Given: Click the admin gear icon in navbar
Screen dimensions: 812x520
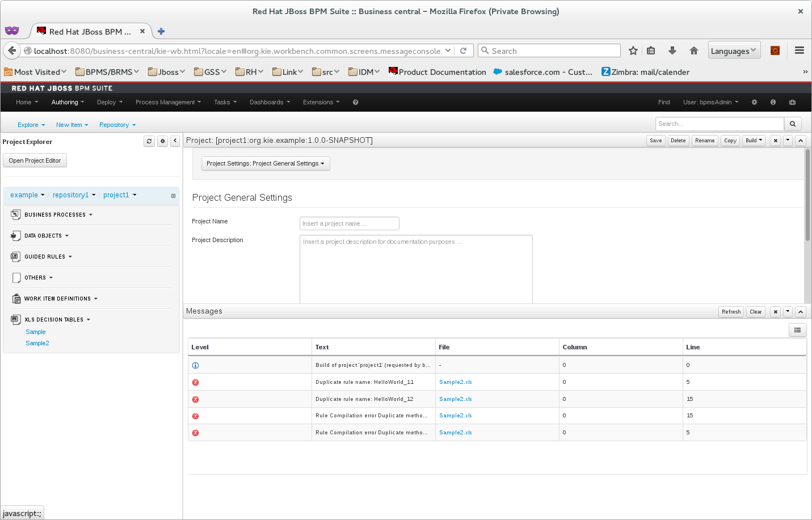Looking at the screenshot, I should click(754, 103).
